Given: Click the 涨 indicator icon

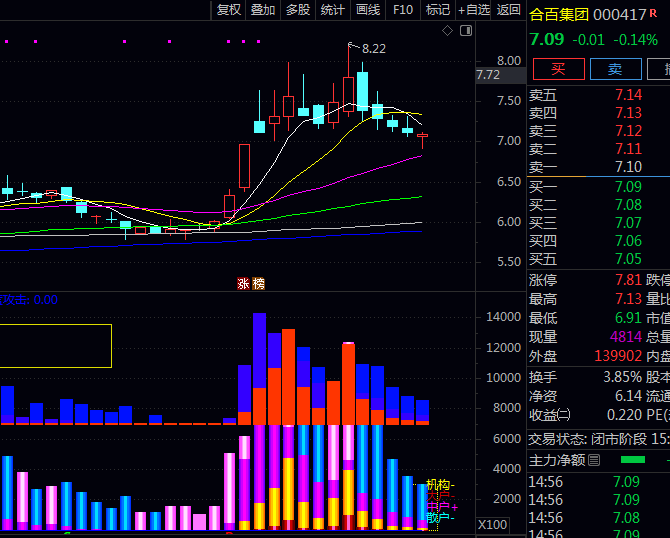Looking at the screenshot, I should coord(243,284).
